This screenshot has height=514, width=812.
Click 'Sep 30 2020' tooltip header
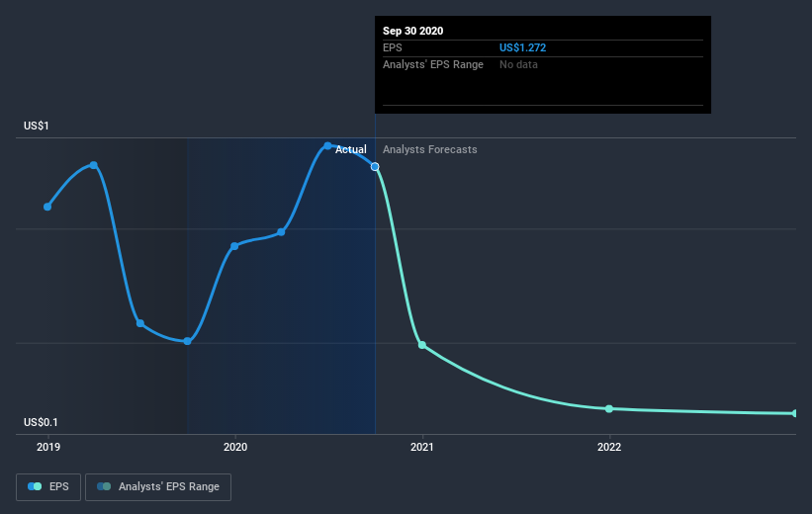point(412,31)
